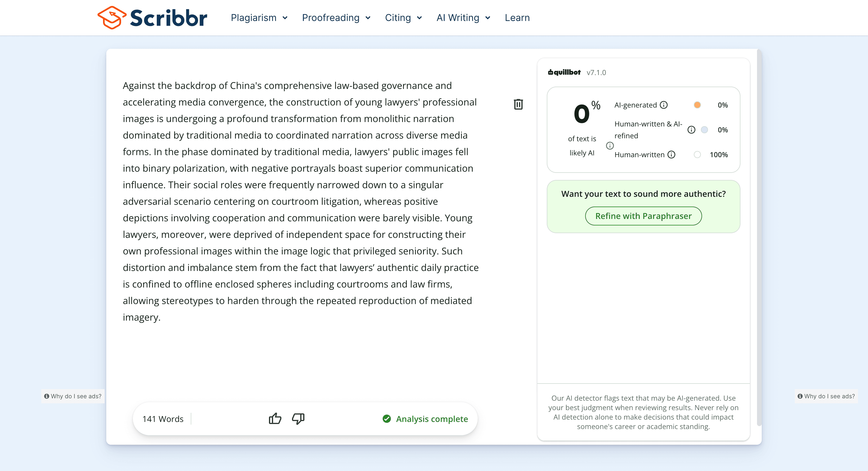The height and width of the screenshot is (471, 868).
Task: Click the quillbot logo
Action: click(564, 72)
